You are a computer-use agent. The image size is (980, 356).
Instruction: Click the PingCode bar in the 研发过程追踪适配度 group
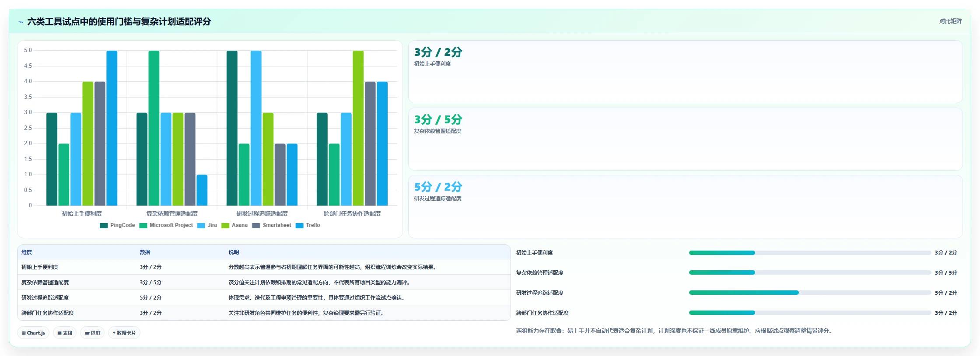point(232,128)
